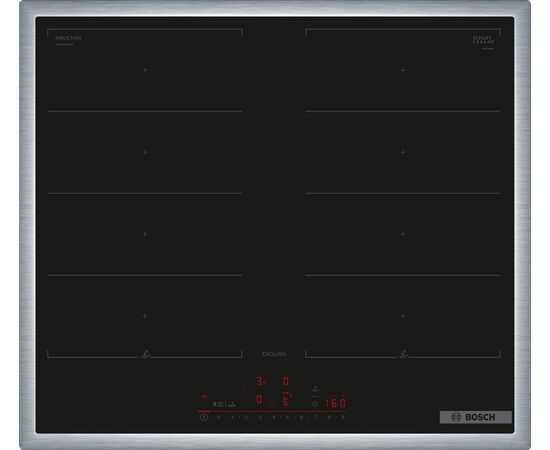Screen dimensions: 550x450
Task: Tap the left flex zone pan symbol
Action: [x=146, y=354]
